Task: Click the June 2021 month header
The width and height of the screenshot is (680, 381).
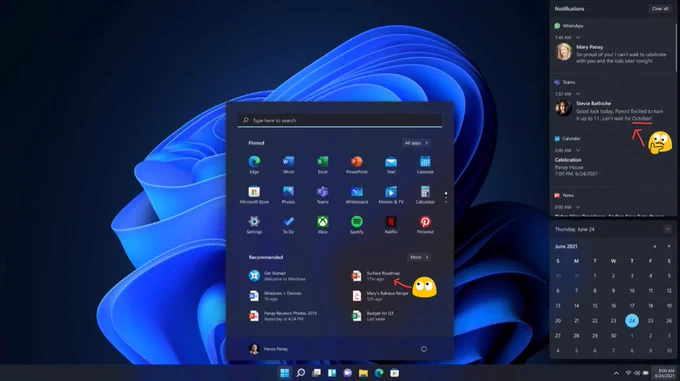Action: 566,246
